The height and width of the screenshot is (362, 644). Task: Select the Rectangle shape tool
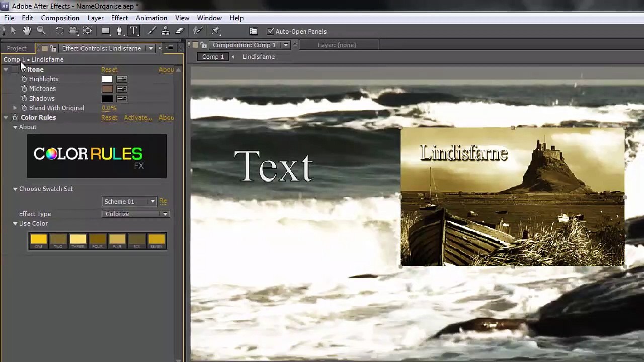[x=106, y=31]
